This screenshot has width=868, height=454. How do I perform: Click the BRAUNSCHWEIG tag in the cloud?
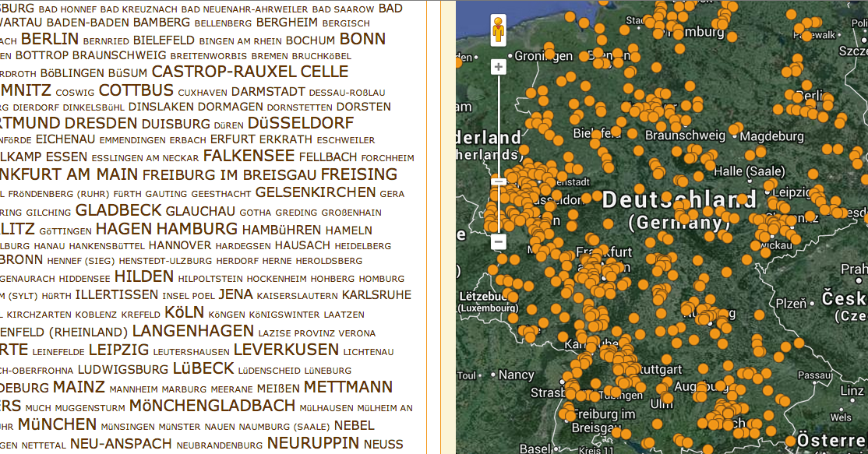tap(119, 55)
